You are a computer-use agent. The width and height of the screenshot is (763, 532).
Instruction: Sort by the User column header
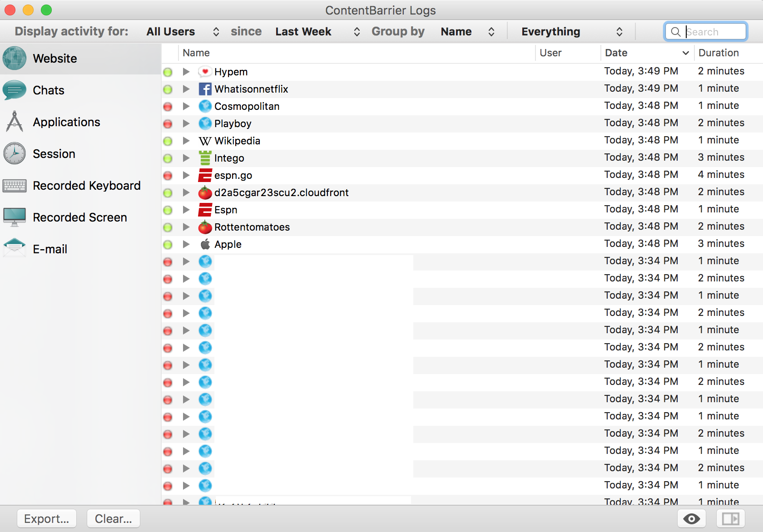point(568,53)
